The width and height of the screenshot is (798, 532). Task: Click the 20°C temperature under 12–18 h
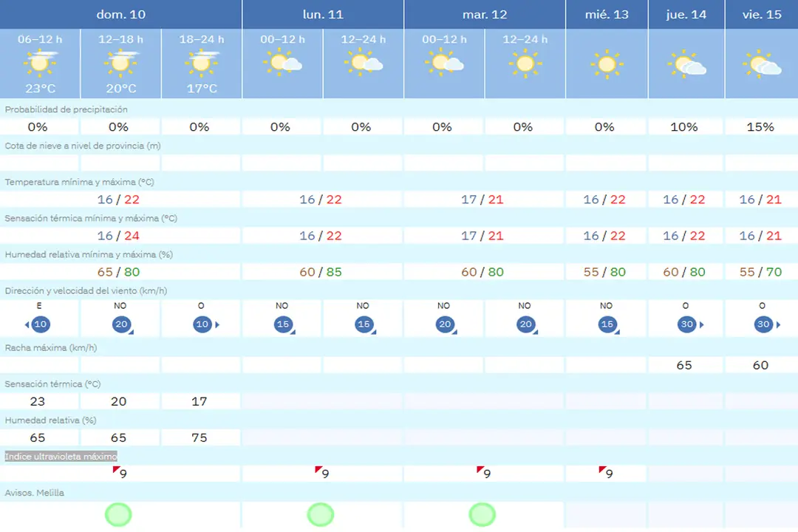tap(121, 89)
